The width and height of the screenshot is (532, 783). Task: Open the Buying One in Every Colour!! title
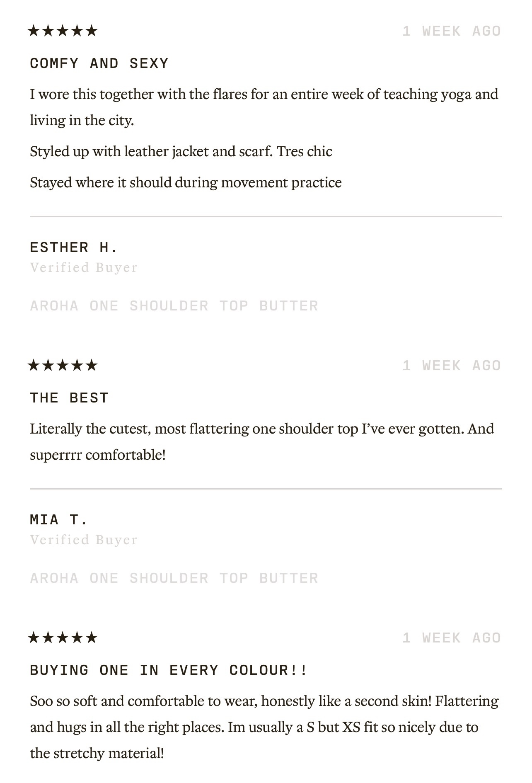(x=169, y=670)
